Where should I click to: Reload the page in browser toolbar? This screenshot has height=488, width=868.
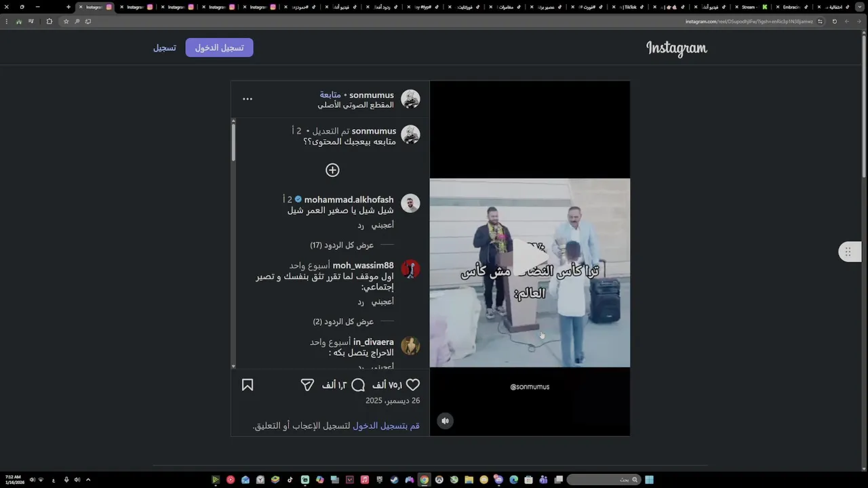[834, 21]
